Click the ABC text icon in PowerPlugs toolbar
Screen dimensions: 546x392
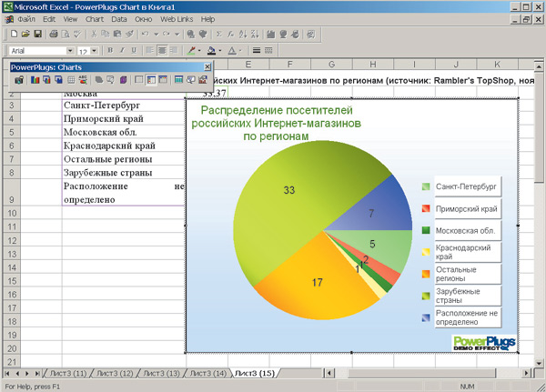(83, 80)
